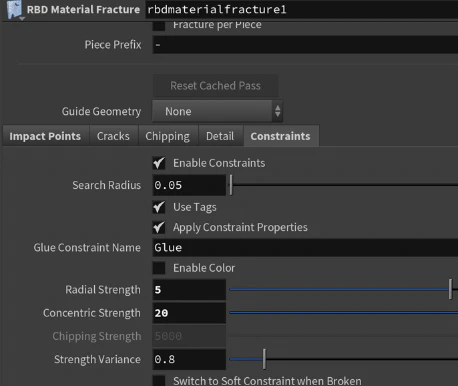Click the Concentric Strength label
The height and width of the screenshot is (386, 458).
(92, 313)
